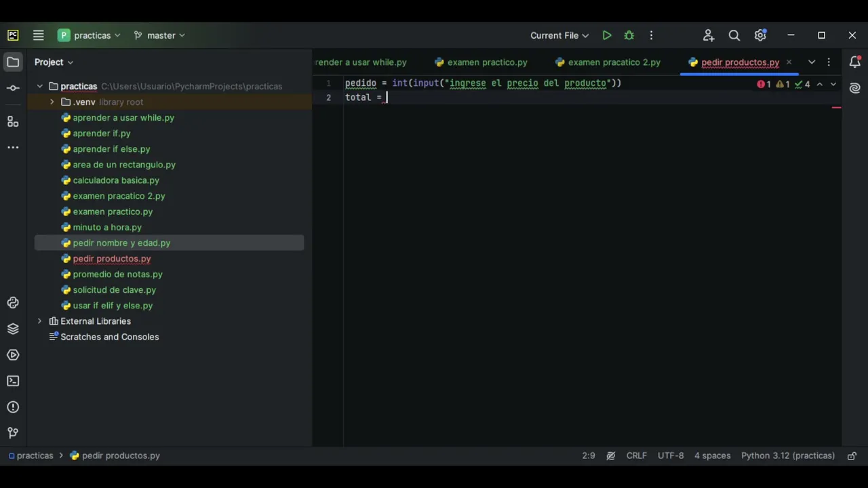Select area de un rectangulo.py file
The height and width of the screenshot is (488, 868).
[124, 164]
